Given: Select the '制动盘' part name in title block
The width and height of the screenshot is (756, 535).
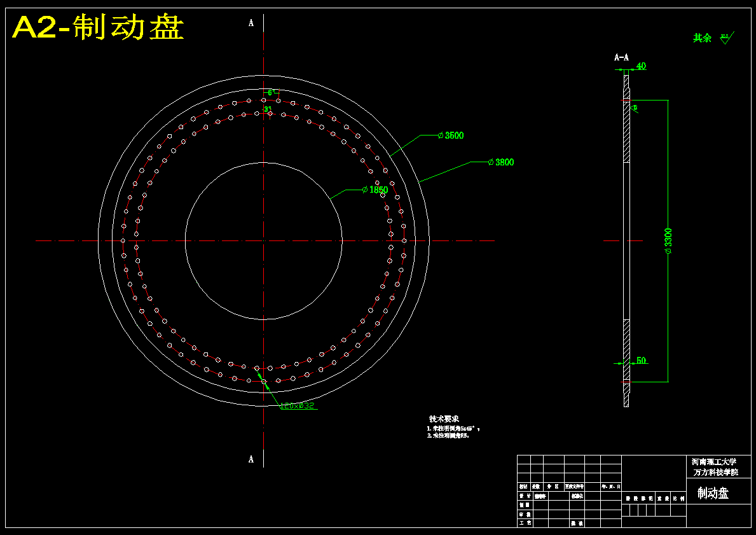Looking at the screenshot, I should pyautogui.click(x=713, y=493).
